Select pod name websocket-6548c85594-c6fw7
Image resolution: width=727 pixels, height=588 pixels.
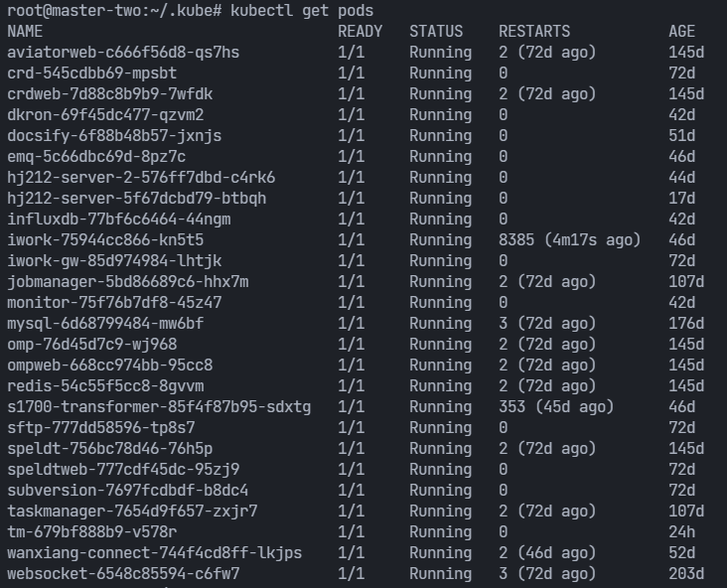[123, 574]
